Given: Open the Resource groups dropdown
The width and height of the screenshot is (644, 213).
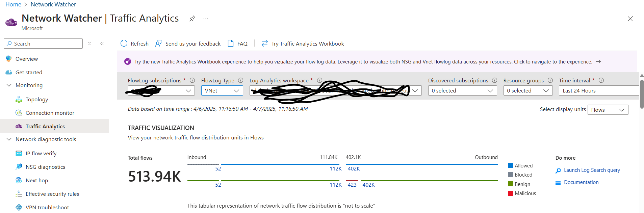Looking at the screenshot, I should point(528,90).
